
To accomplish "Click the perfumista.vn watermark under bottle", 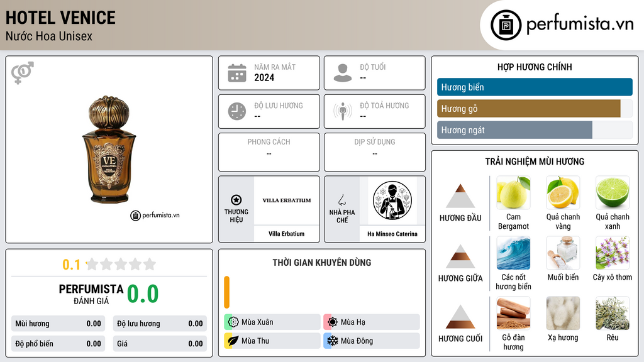I will [155, 215].
